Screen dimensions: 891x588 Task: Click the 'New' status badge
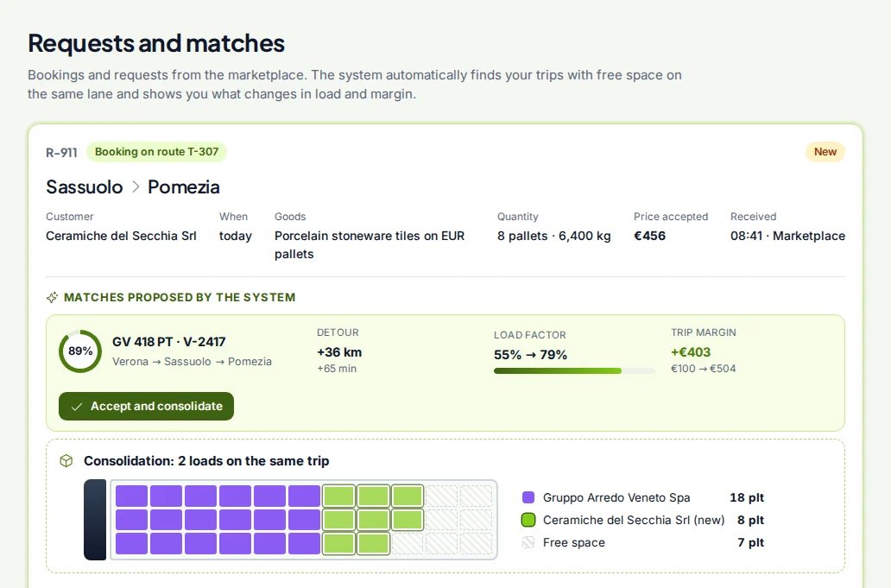(x=825, y=152)
